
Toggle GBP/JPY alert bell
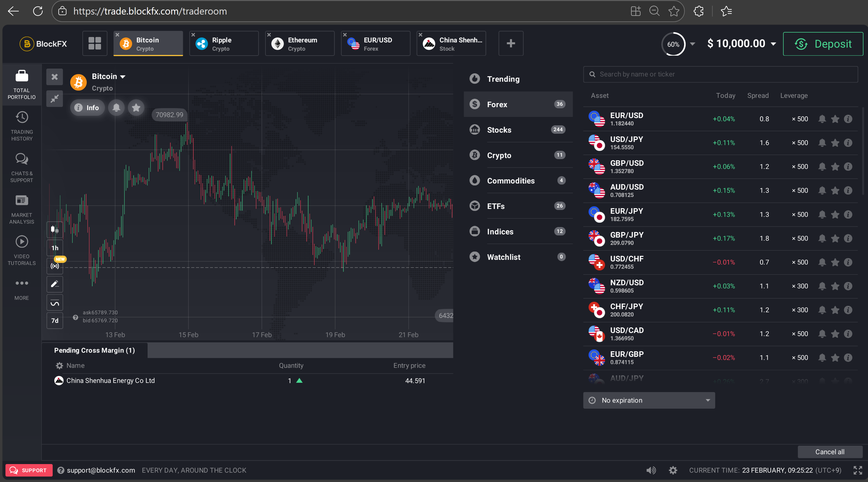pyautogui.click(x=822, y=238)
